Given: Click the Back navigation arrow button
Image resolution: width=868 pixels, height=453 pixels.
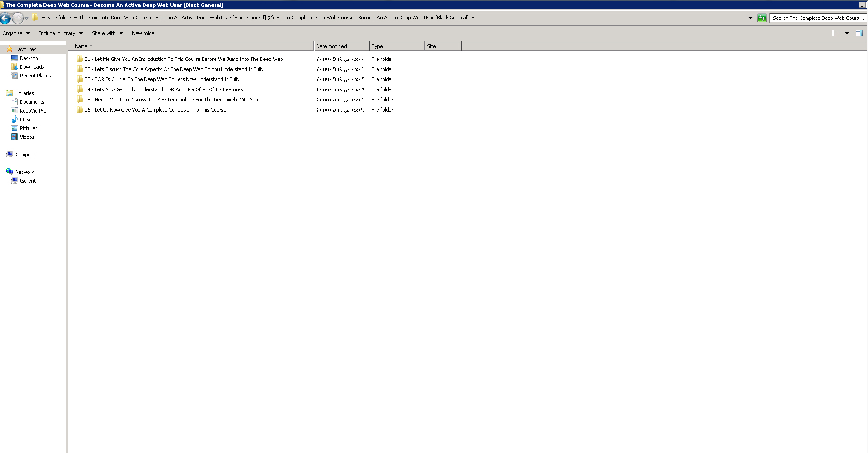Looking at the screenshot, I should 6,18.
